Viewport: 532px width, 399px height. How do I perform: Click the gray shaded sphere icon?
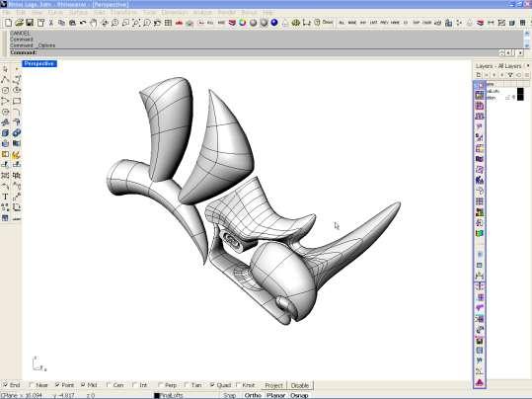(x=253, y=23)
